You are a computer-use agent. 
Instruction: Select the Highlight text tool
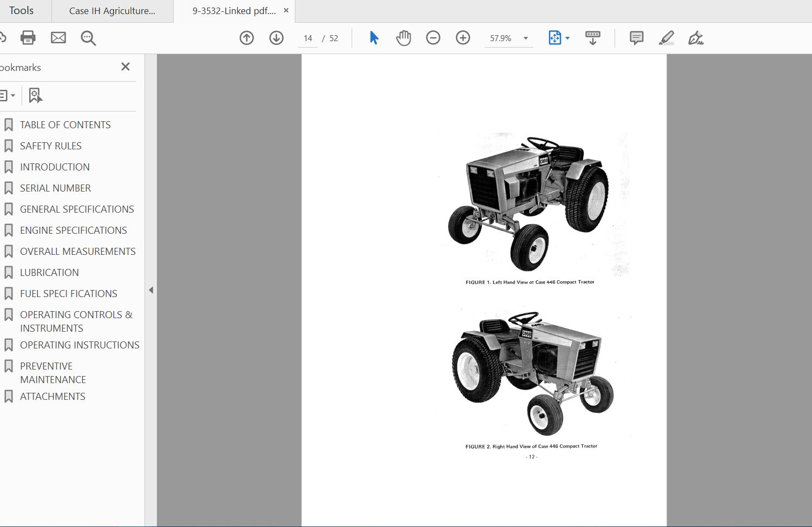point(666,38)
